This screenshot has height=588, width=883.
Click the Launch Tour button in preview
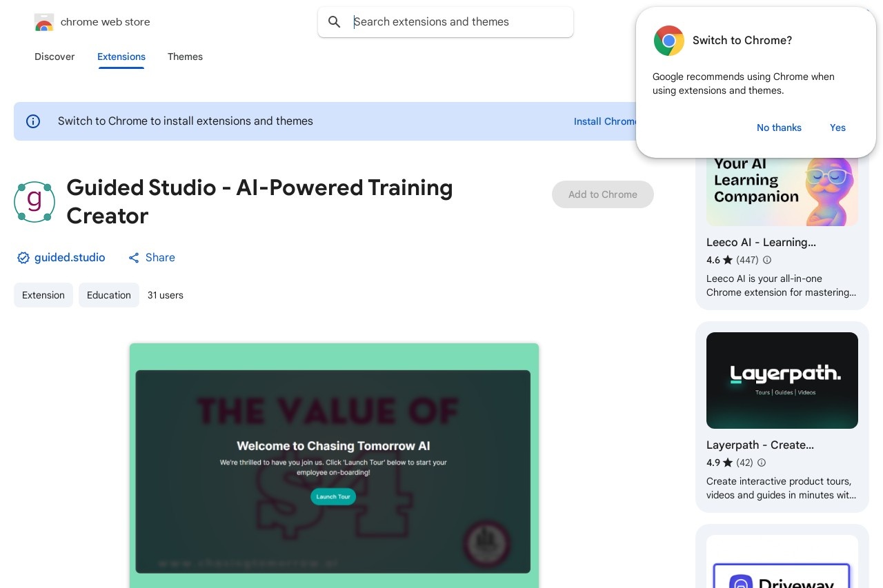click(x=333, y=496)
